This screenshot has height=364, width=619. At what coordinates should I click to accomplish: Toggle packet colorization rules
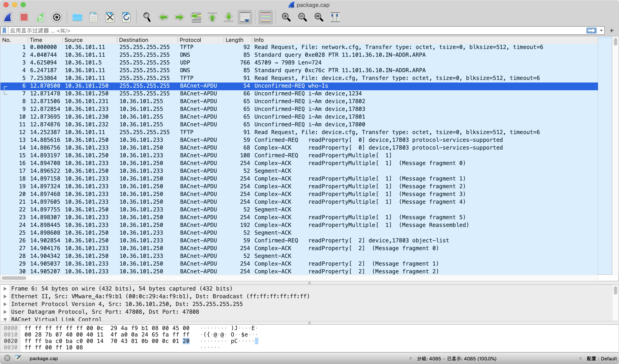[x=265, y=17]
